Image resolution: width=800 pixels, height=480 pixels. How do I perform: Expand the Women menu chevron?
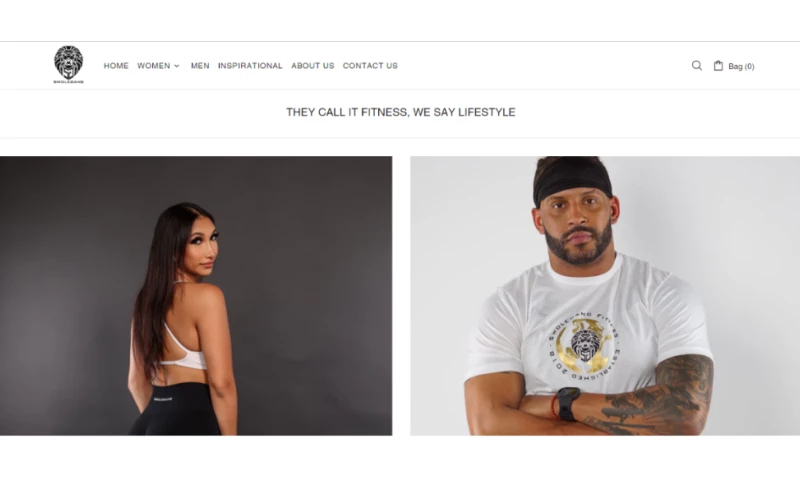(177, 66)
